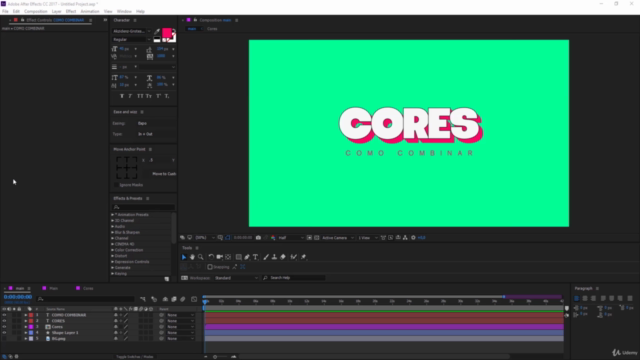This screenshot has width=640, height=360.
Task: Select the Pen tool
Action: [x=247, y=257]
